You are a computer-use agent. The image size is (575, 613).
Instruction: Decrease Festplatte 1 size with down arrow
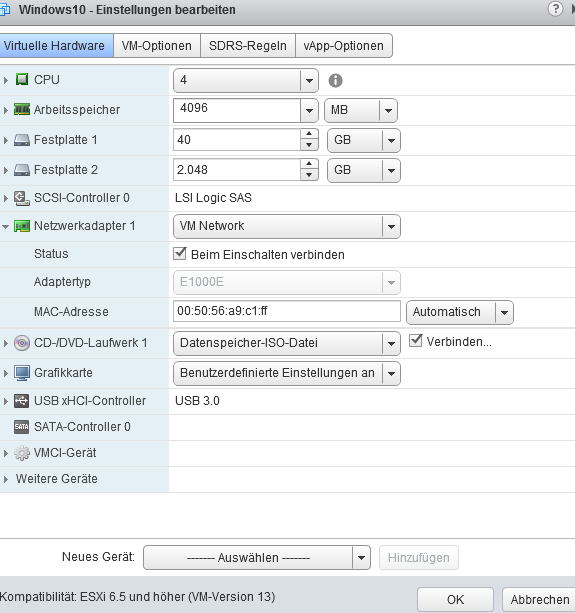pos(309,145)
